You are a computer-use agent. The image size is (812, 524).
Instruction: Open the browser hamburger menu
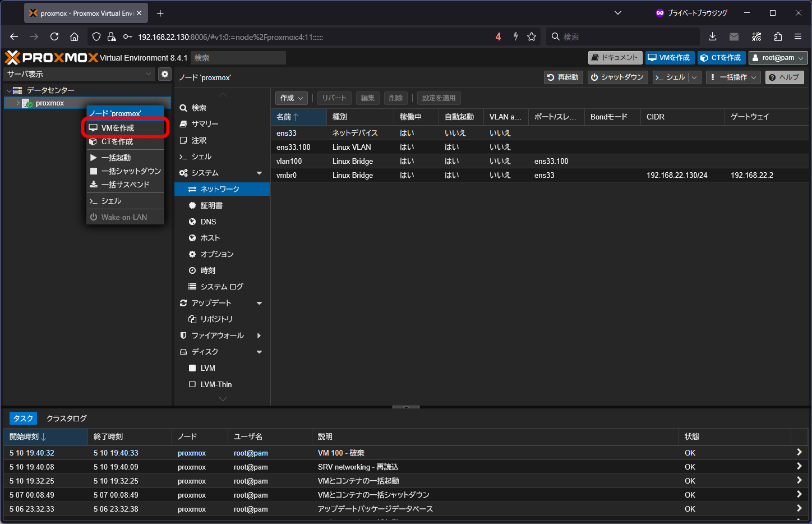[798, 36]
